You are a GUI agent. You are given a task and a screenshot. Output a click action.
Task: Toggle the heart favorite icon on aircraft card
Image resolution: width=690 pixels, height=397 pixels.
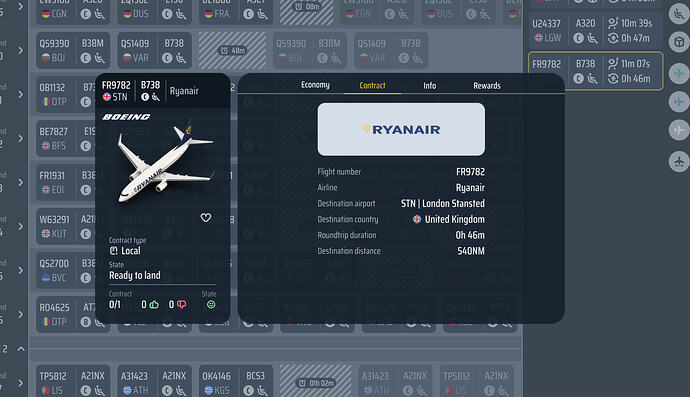point(206,217)
